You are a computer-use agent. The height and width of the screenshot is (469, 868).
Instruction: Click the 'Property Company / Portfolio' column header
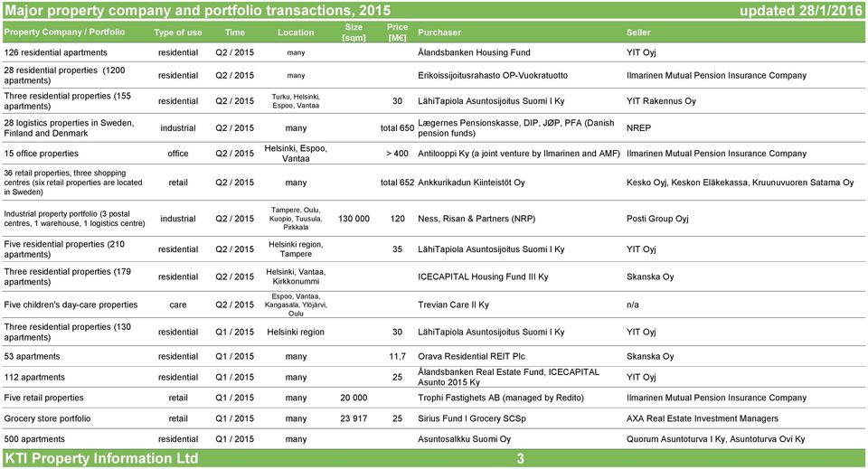click(64, 32)
